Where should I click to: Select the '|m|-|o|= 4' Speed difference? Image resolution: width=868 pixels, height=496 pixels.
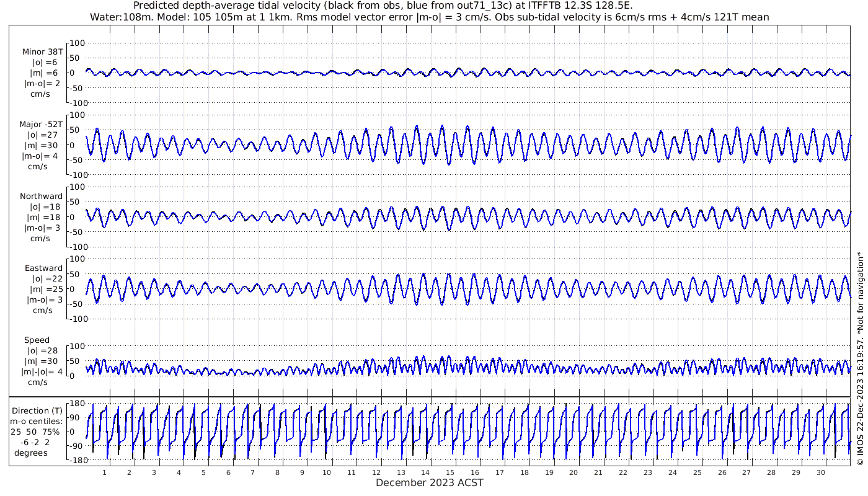[x=41, y=371]
